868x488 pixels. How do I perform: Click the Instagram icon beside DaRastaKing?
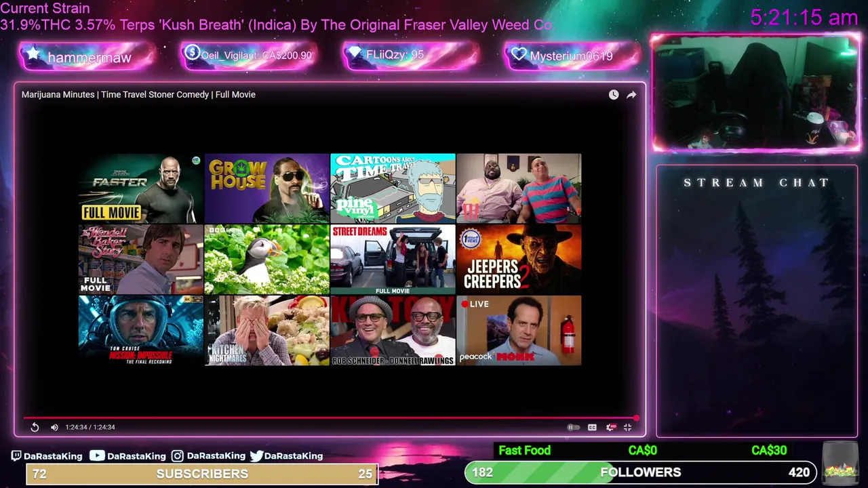click(177, 456)
